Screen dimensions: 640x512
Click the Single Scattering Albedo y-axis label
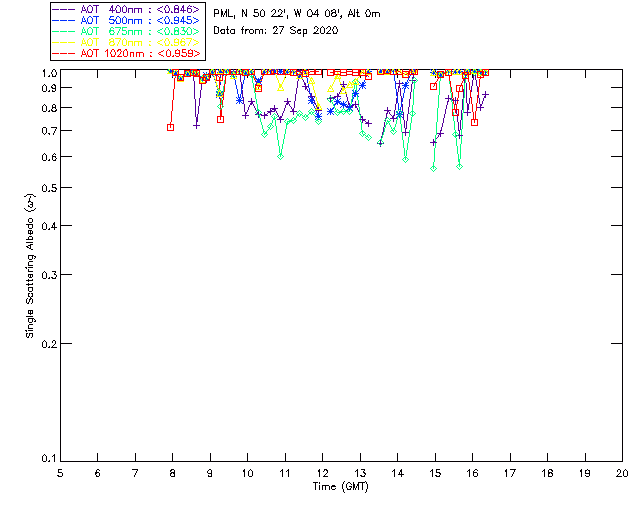[x=31, y=267]
